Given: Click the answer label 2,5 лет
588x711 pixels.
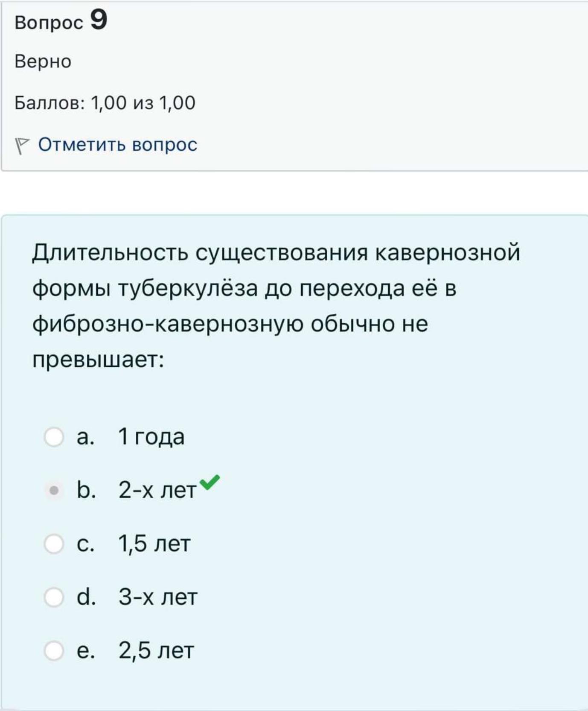Looking at the screenshot, I should pyautogui.click(x=156, y=651).
